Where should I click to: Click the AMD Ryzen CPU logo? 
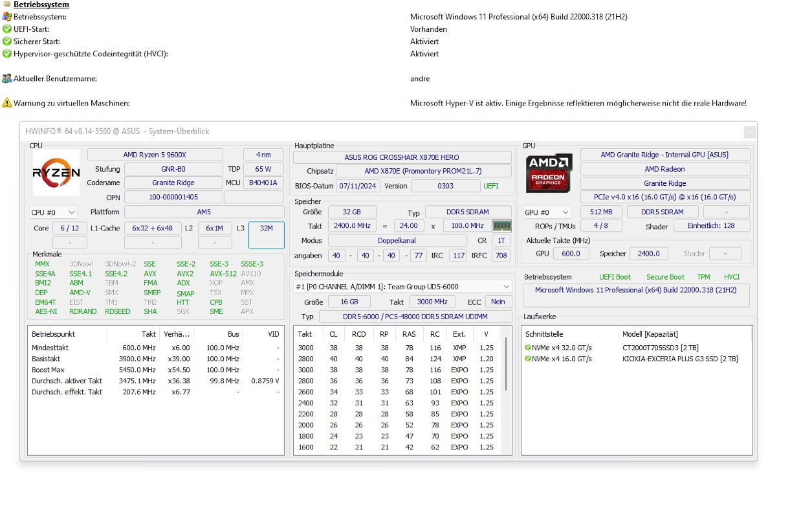pos(56,173)
